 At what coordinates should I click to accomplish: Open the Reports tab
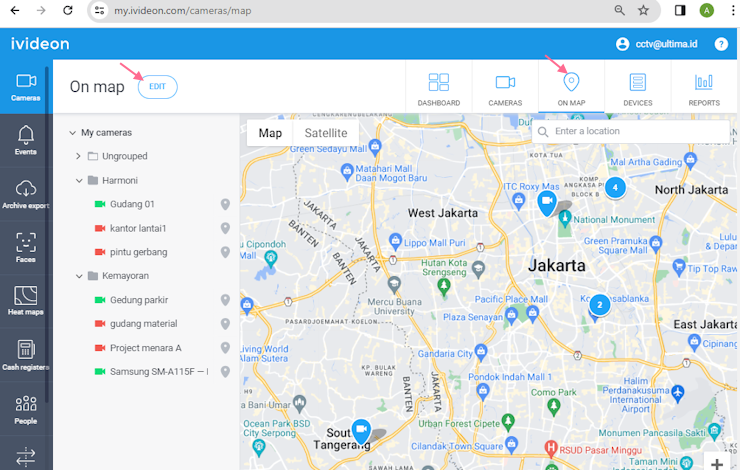[x=704, y=89]
